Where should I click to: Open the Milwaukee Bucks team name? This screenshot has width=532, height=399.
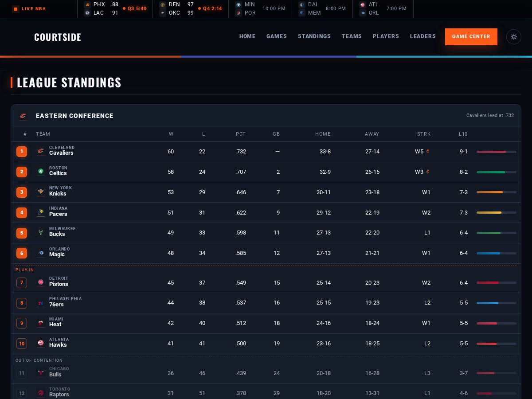[x=63, y=232]
